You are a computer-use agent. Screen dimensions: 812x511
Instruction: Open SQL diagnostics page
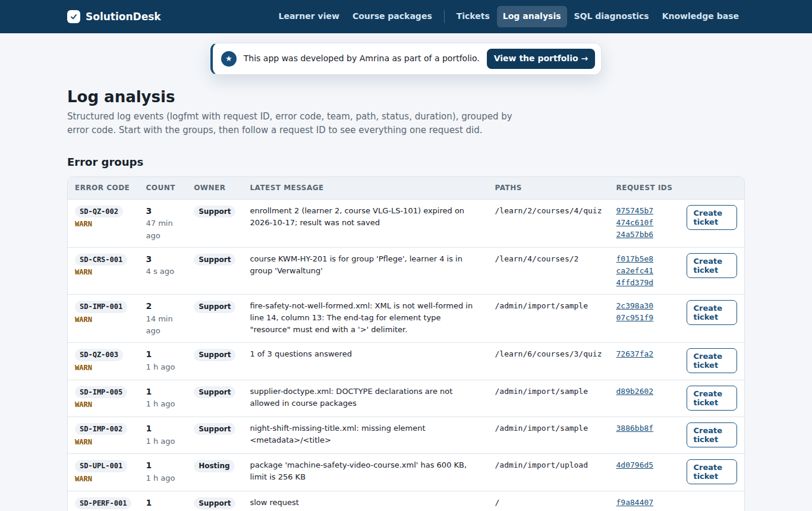pos(612,17)
